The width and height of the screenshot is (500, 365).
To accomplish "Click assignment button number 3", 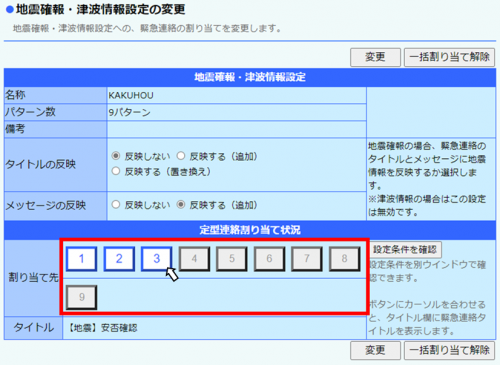I will (x=157, y=259).
